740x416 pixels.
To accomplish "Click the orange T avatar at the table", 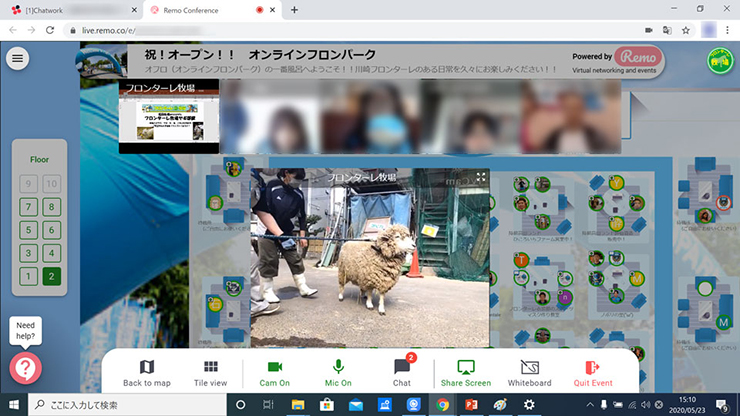I will click(x=521, y=260).
